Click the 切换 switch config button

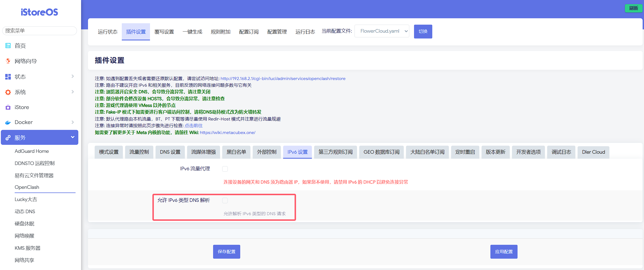click(423, 31)
